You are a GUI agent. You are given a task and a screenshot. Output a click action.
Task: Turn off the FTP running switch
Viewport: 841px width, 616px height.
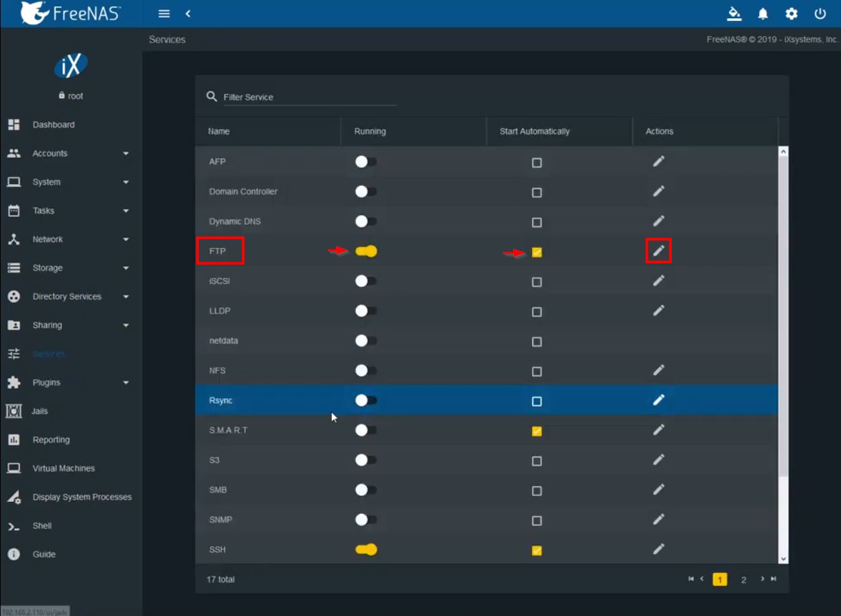click(x=366, y=251)
